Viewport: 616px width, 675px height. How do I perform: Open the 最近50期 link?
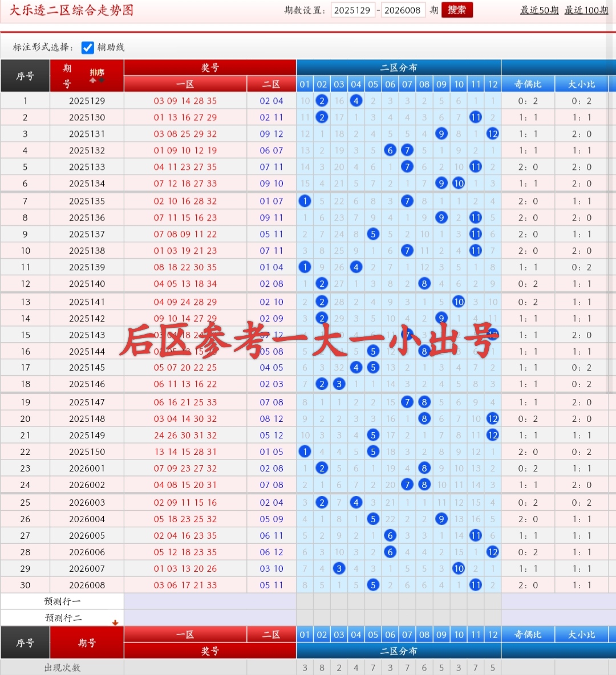(x=539, y=10)
